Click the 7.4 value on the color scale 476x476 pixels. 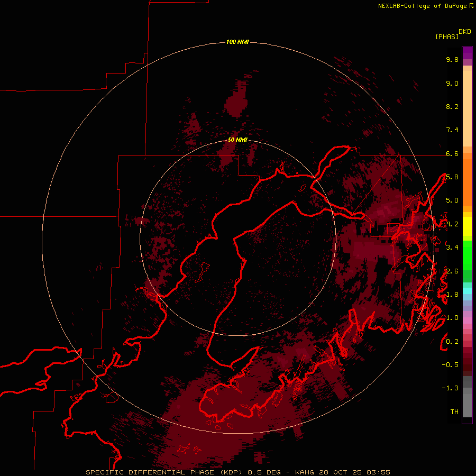[452, 130]
